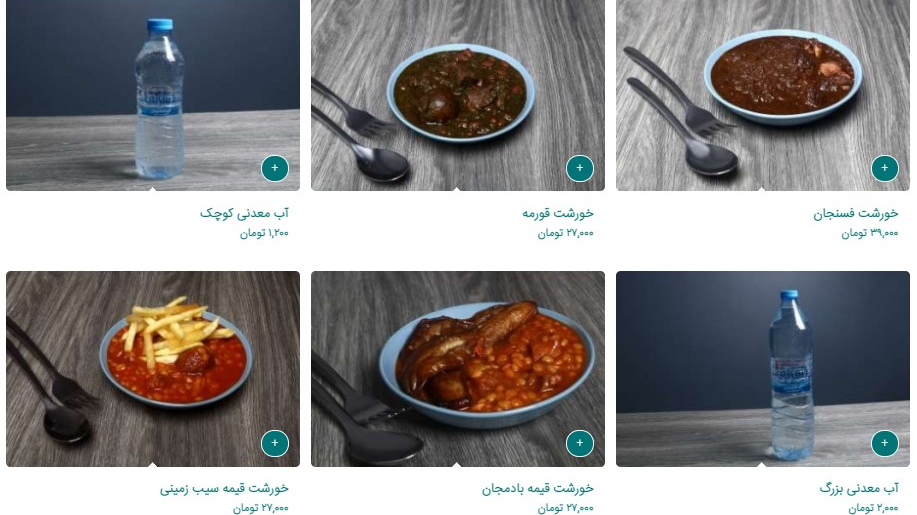917x515 pixels.
Task: Add خورشت قیمه بادمجان plus button
Action: click(x=580, y=443)
